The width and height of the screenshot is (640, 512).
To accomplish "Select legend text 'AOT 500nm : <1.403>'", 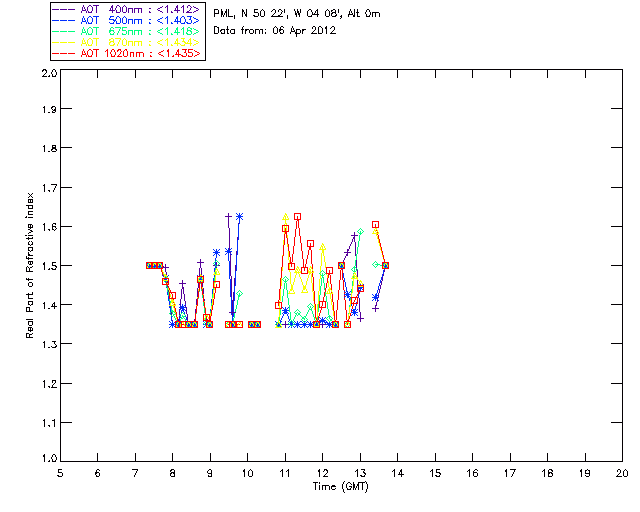I will (x=140, y=20).
